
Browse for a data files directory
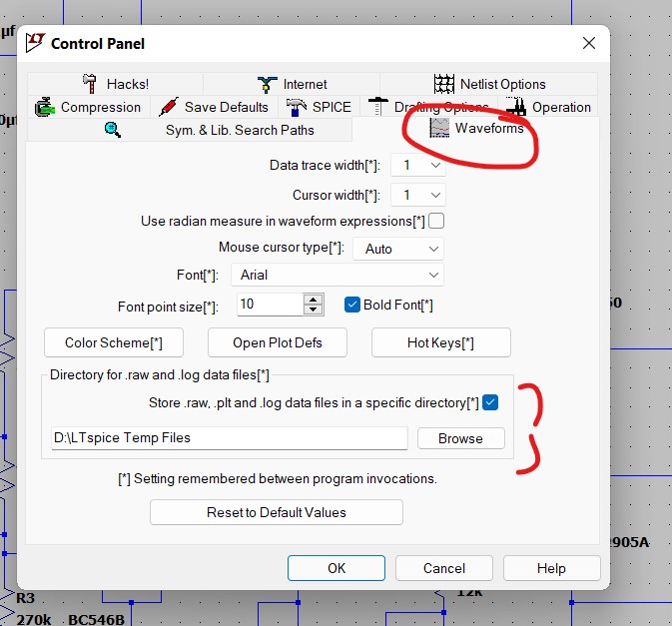pyautogui.click(x=461, y=438)
